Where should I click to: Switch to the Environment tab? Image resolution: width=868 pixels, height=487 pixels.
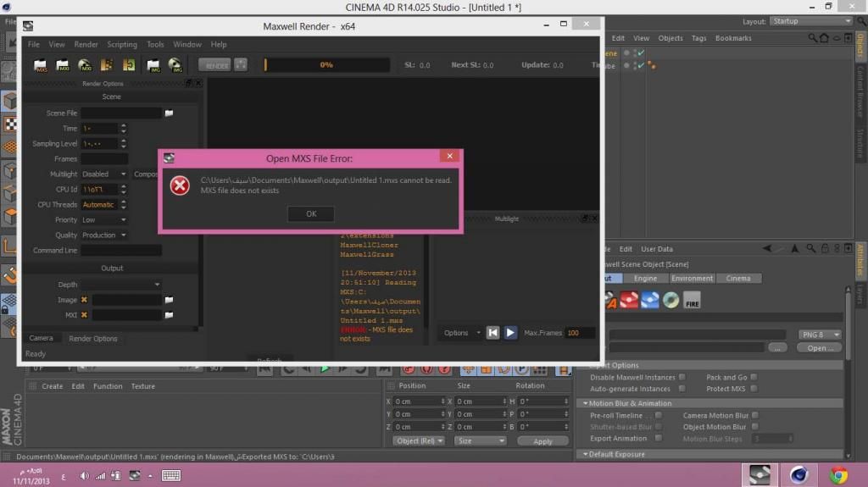[692, 279]
